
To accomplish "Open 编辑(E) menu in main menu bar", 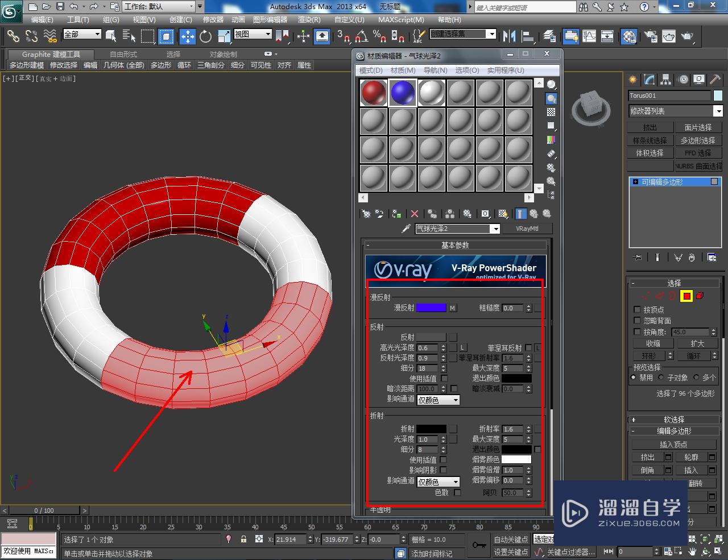I will pos(43,19).
